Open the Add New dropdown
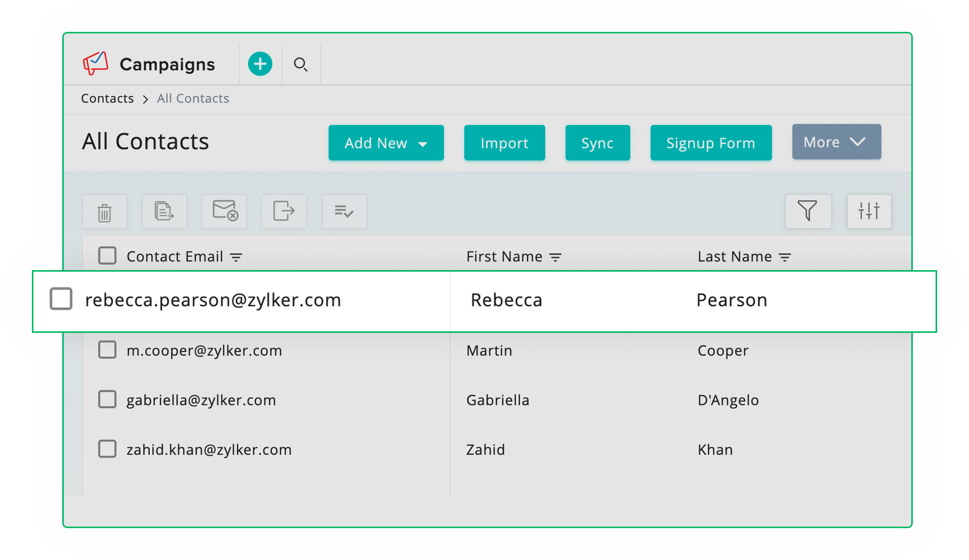 [386, 143]
